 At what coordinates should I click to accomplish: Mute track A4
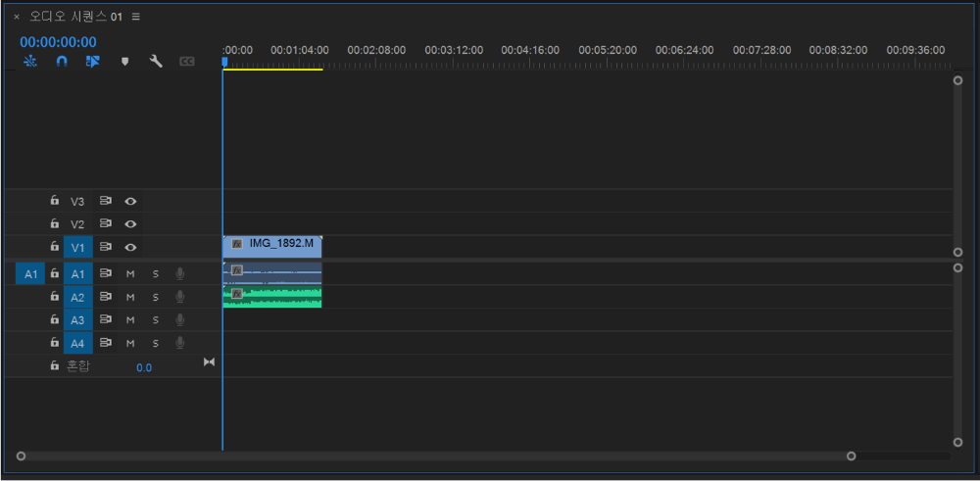pyautogui.click(x=130, y=343)
